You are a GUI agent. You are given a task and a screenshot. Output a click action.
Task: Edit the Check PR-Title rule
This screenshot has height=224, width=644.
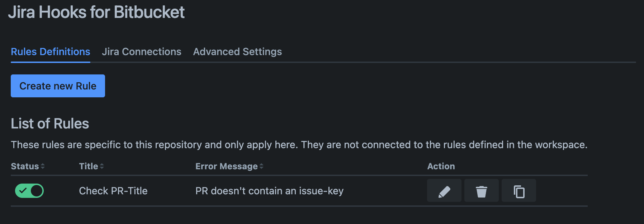(444, 191)
